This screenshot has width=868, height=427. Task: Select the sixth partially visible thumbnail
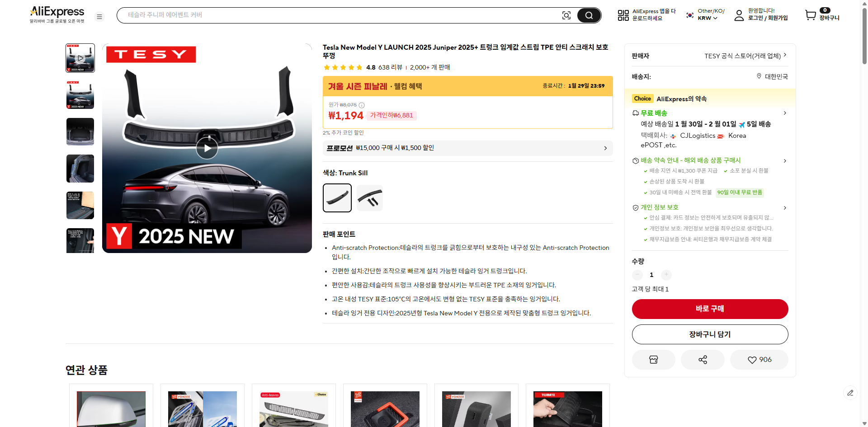click(80, 240)
